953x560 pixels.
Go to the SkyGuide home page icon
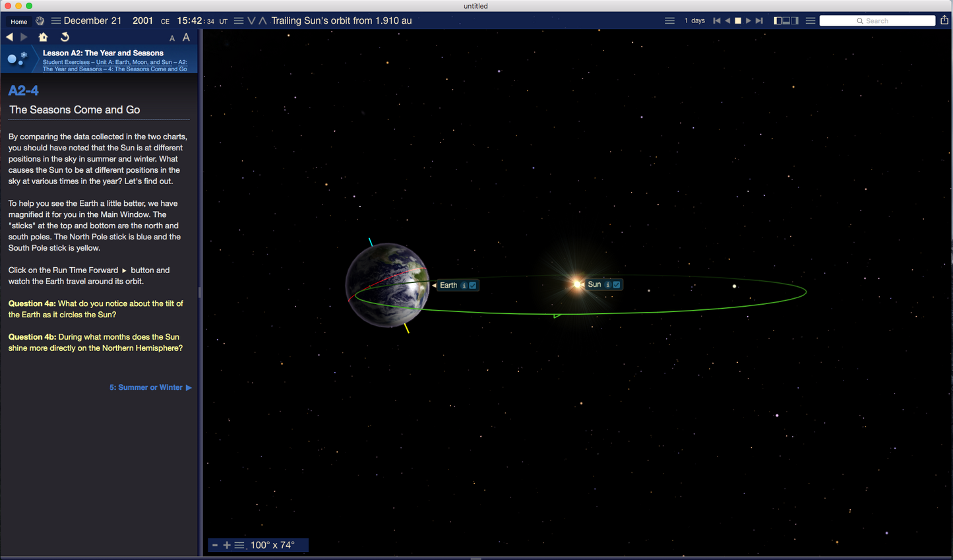43,37
